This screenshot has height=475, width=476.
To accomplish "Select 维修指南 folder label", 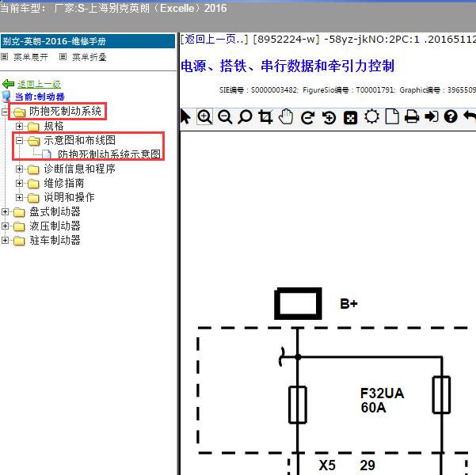I will pos(63,183).
